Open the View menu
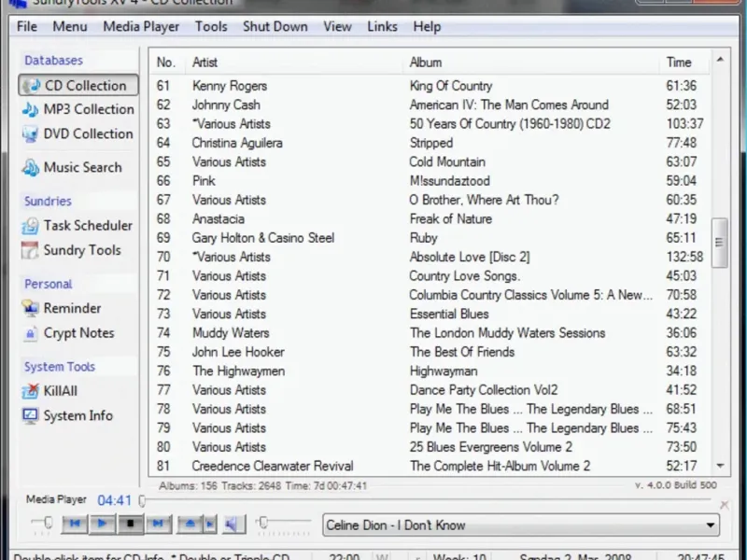Image resolution: width=747 pixels, height=560 pixels. point(337,27)
